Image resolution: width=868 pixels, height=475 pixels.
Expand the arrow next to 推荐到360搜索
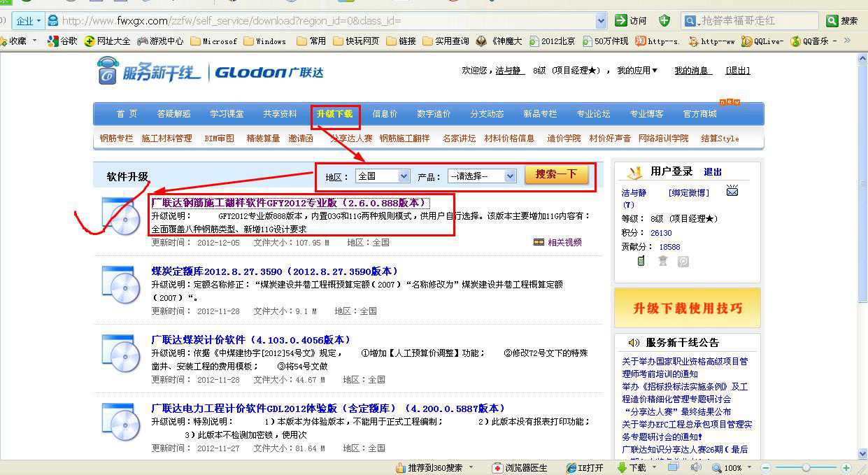tap(471, 467)
